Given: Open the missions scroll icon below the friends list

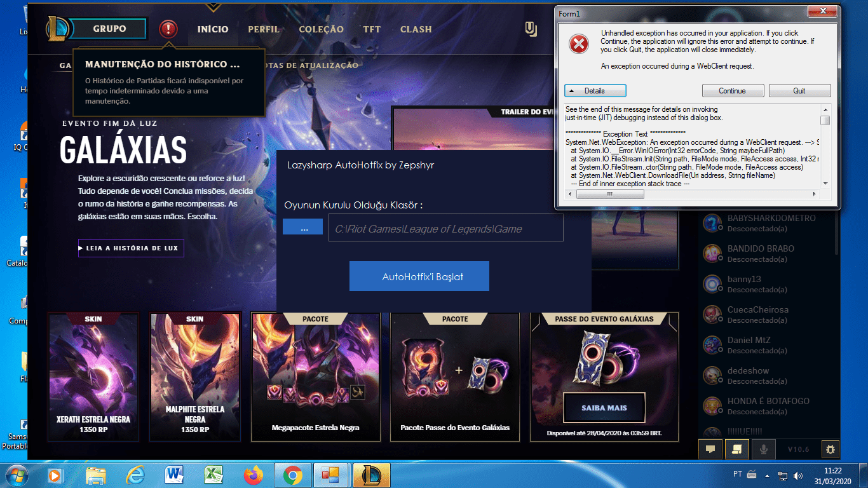Looking at the screenshot, I should (x=736, y=449).
